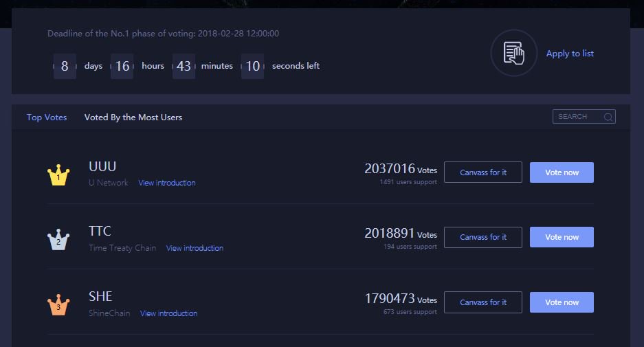Click the 1491 users support text
This screenshot has width=644, height=347.
(408, 182)
